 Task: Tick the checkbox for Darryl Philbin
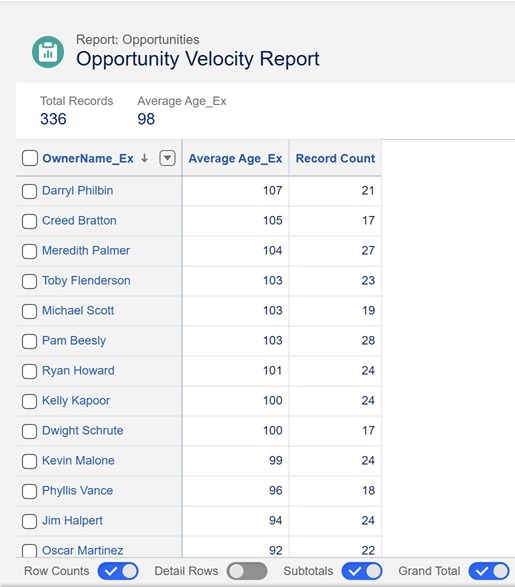[x=29, y=191]
